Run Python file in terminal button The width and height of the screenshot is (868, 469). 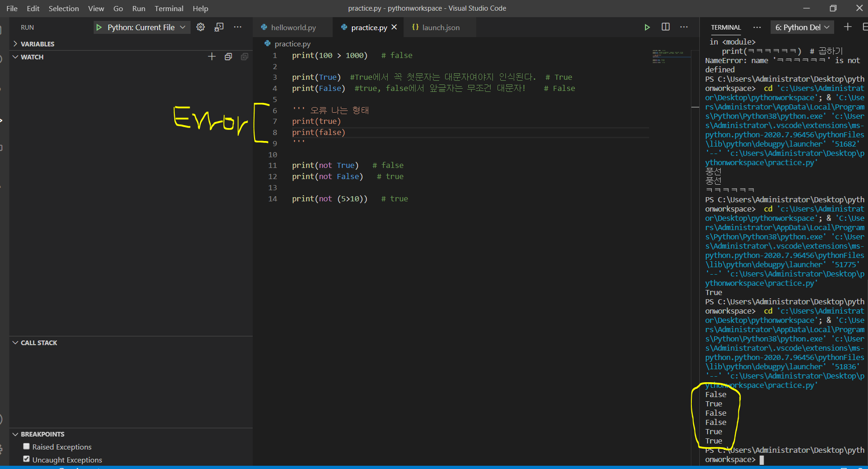point(647,27)
